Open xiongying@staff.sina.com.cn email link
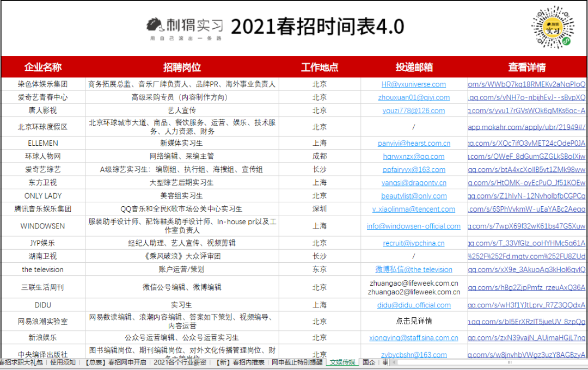 (x=414, y=338)
